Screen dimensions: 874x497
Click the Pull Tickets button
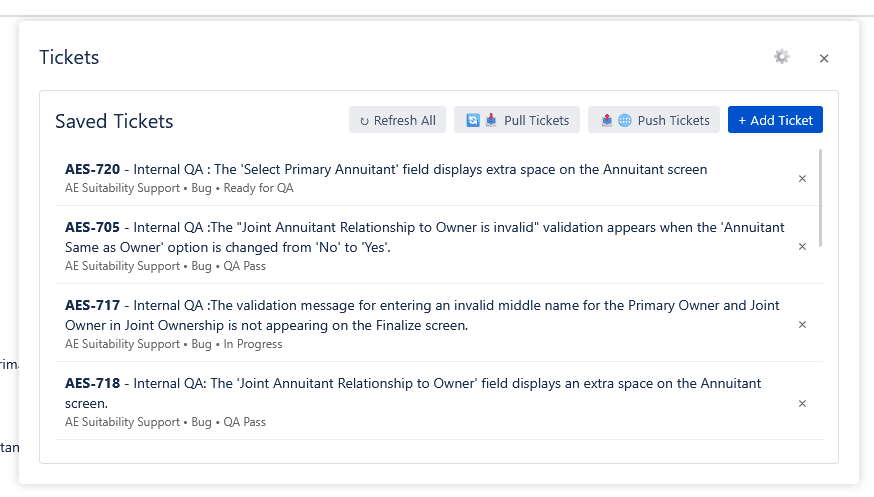(x=517, y=120)
